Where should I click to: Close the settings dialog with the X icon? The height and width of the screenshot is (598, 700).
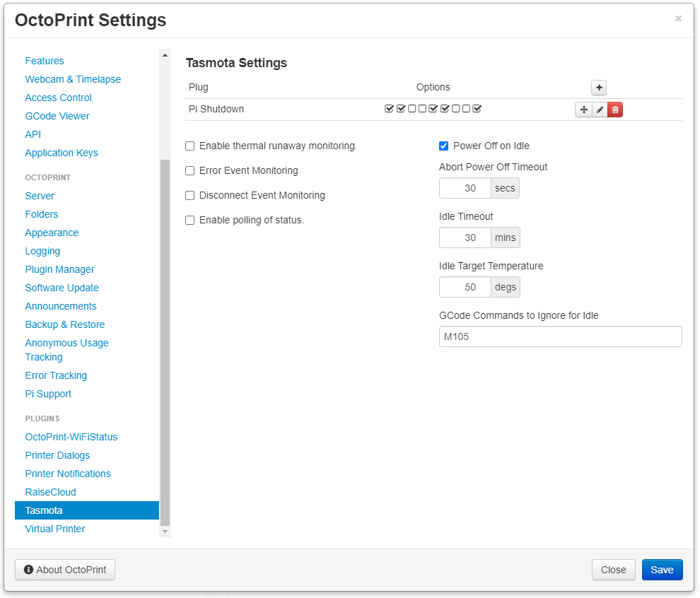click(678, 19)
